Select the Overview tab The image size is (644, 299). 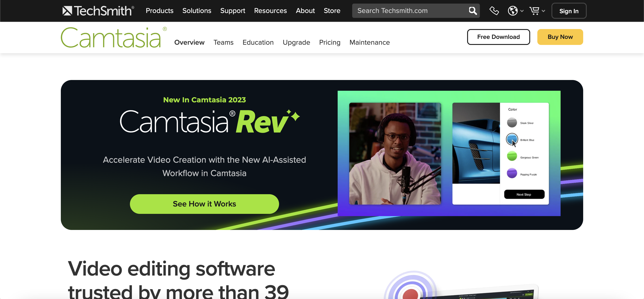[x=189, y=42]
